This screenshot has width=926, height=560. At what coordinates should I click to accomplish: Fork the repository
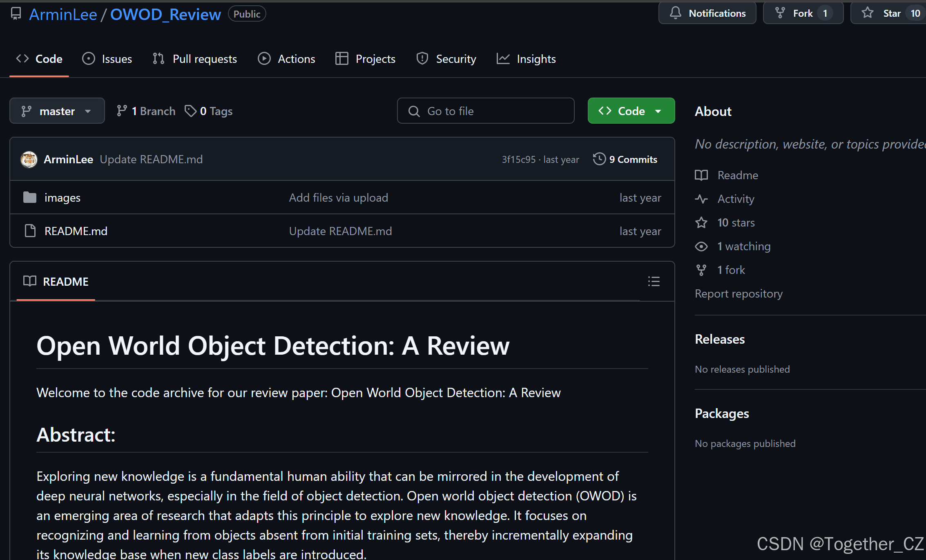(x=803, y=13)
